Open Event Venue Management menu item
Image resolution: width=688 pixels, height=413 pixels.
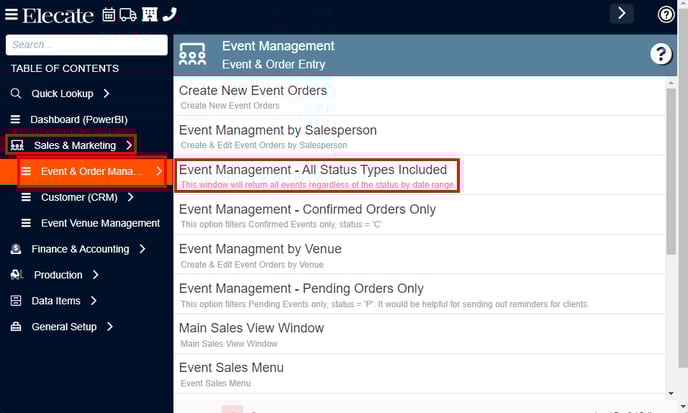coord(100,223)
